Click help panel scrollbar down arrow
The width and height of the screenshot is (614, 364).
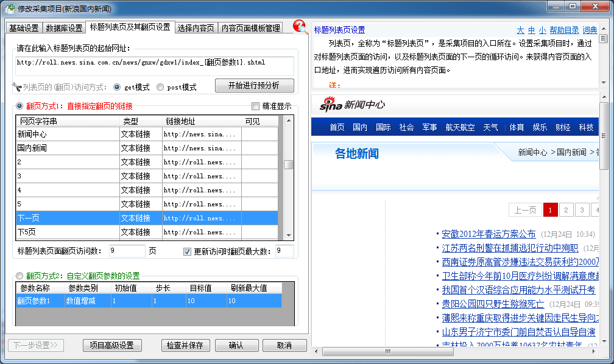tap(604, 83)
